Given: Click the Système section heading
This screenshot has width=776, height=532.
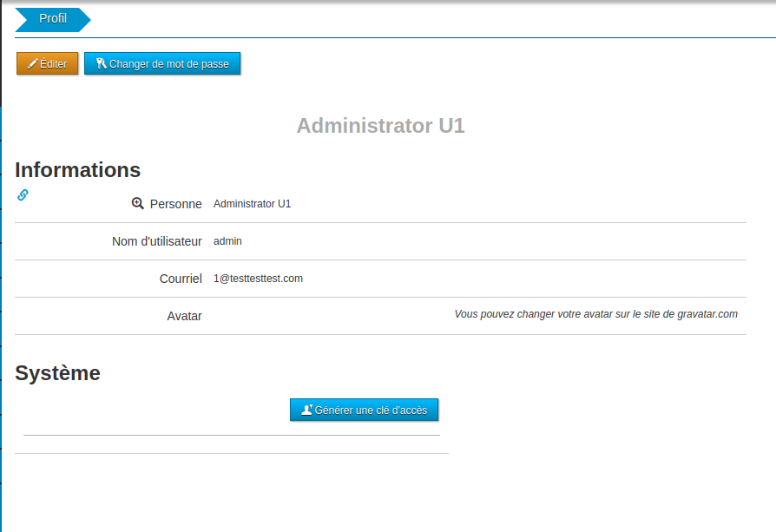Looking at the screenshot, I should [x=57, y=373].
